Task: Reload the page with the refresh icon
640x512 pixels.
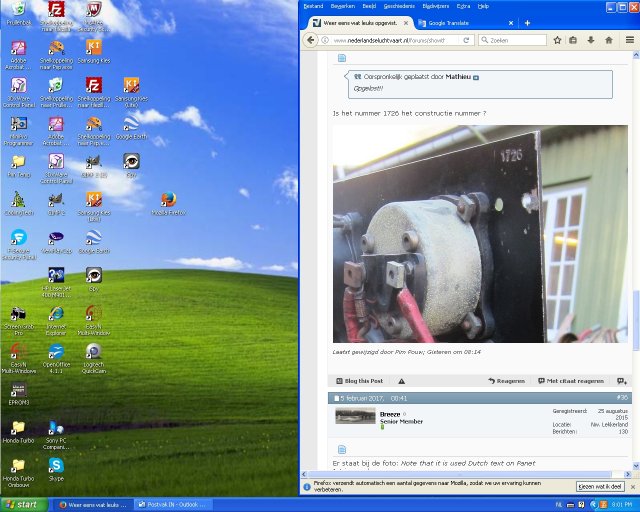Action: tap(465, 40)
